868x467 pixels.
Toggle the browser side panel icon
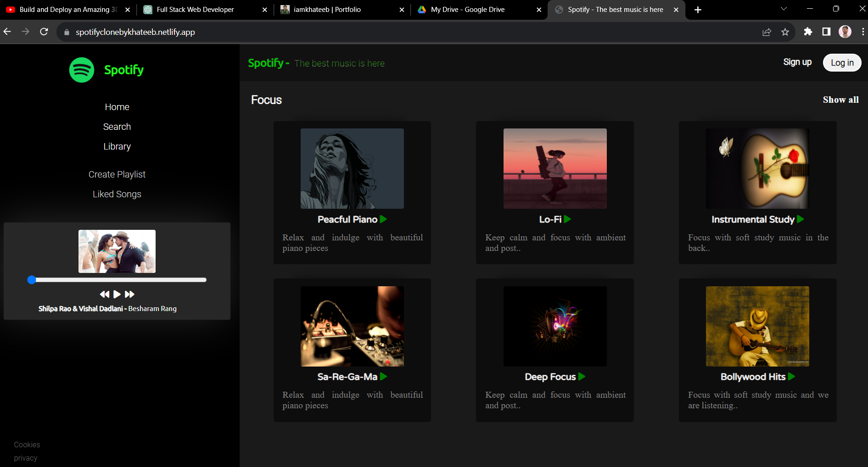tap(826, 31)
